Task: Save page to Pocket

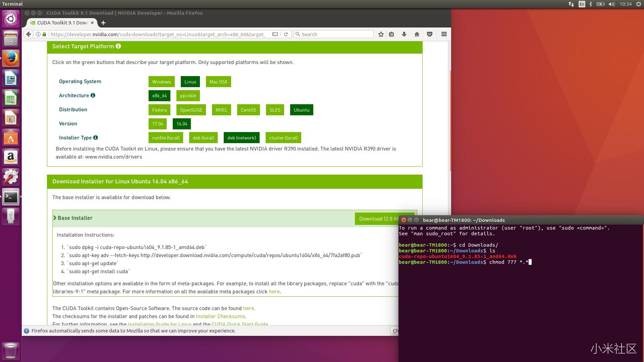Action: (430, 34)
